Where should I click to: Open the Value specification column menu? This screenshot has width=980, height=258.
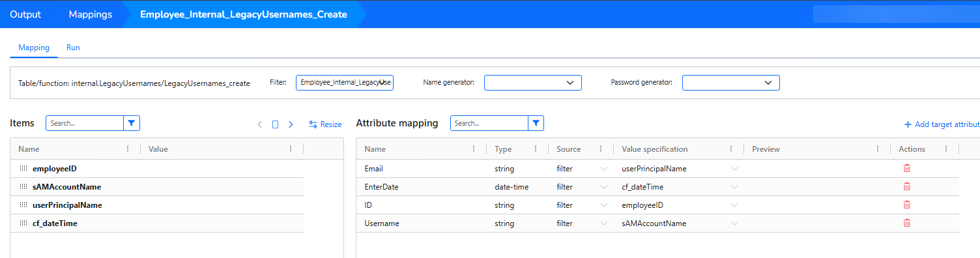point(731,149)
